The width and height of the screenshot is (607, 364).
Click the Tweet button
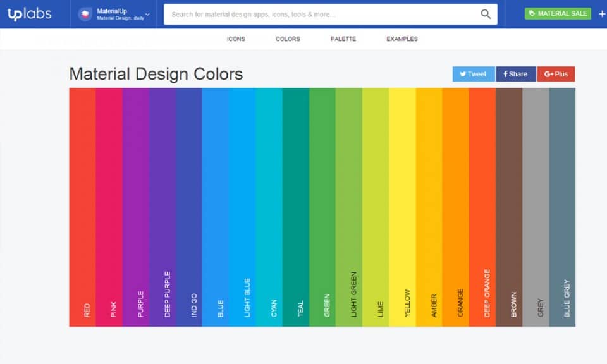point(472,74)
